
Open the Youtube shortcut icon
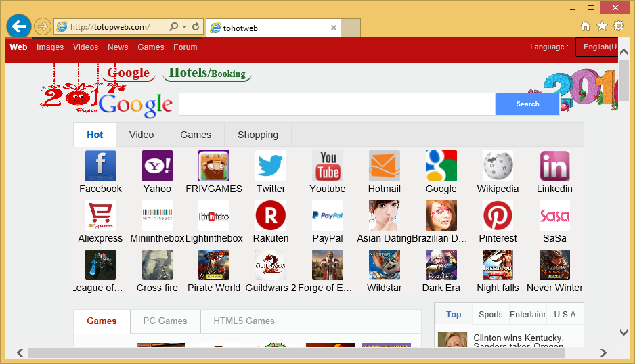coord(328,166)
